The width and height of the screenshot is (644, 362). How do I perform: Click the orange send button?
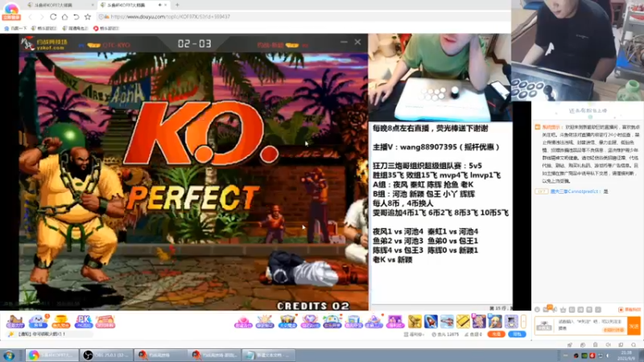pyautogui.click(x=634, y=326)
